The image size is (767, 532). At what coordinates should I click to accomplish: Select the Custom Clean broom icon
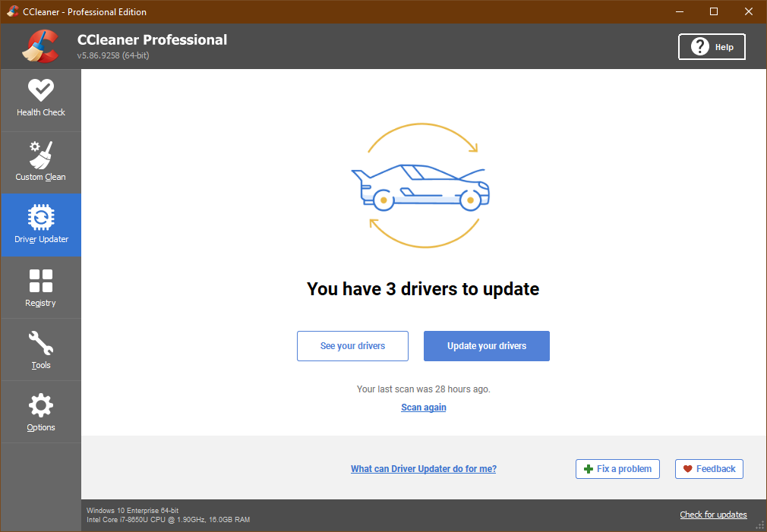[40, 155]
